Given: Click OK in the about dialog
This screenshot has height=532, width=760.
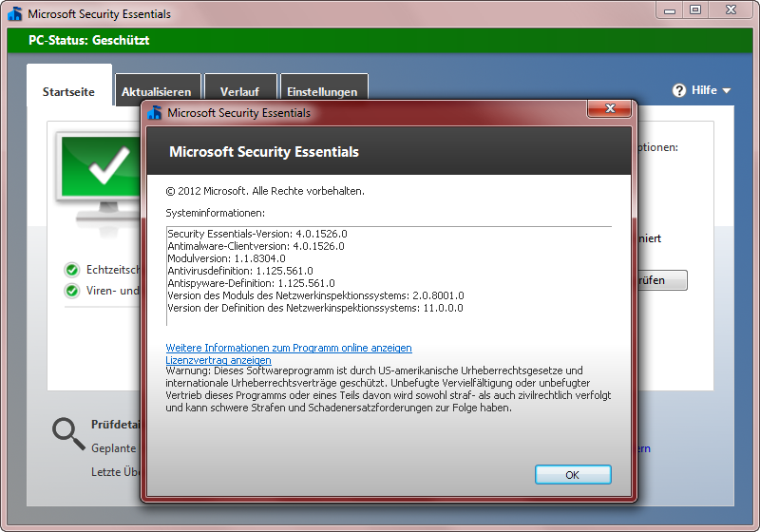Looking at the screenshot, I should pyautogui.click(x=573, y=475).
